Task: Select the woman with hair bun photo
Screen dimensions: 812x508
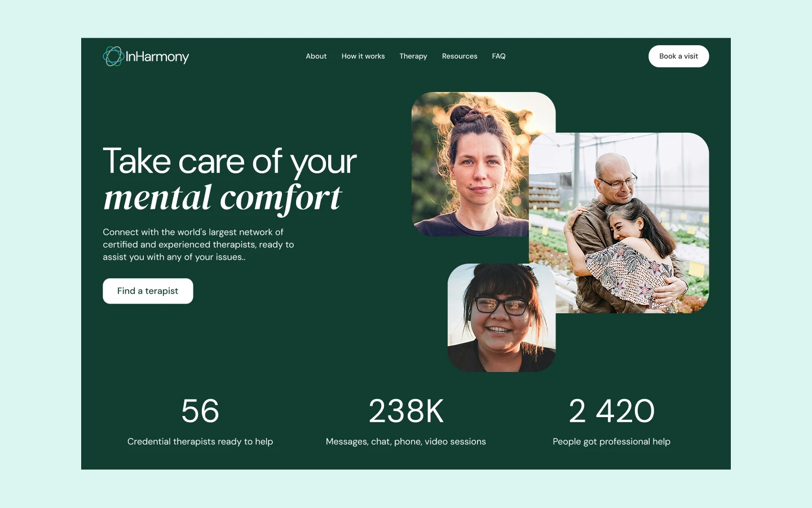Action: pyautogui.click(x=470, y=164)
